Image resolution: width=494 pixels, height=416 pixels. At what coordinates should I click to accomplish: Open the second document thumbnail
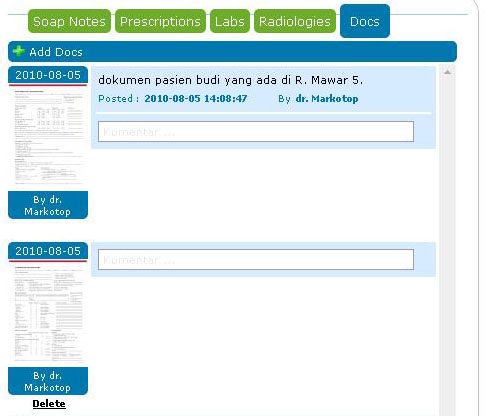tap(48, 313)
